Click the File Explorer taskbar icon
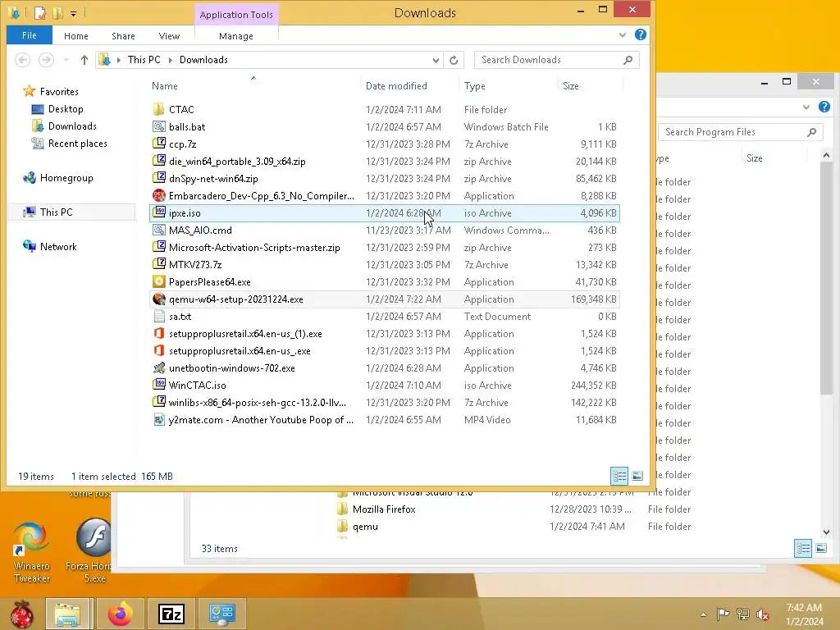Viewport: 840px width, 630px height. click(67, 614)
